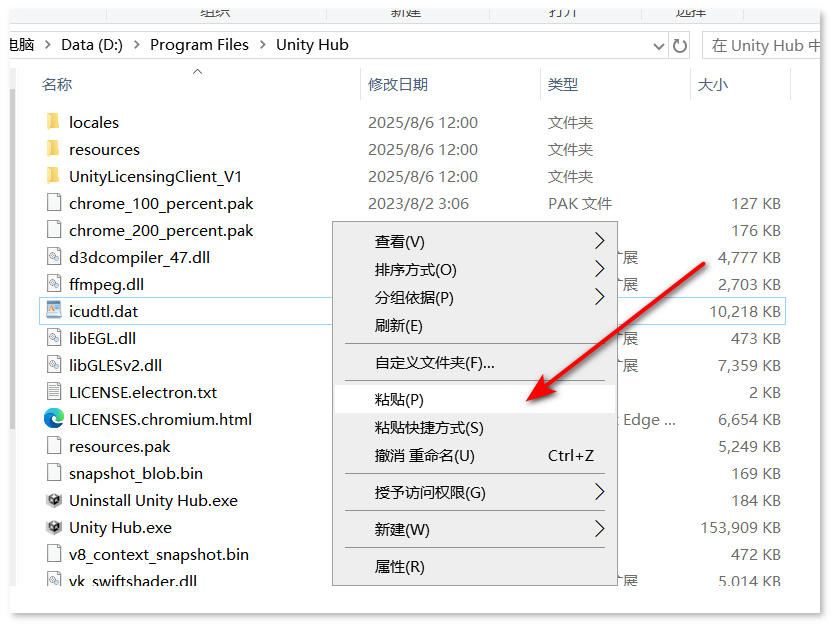Select folder name UnityLicensingClient_V1
The width and height of the screenshot is (831, 624).
(x=155, y=177)
